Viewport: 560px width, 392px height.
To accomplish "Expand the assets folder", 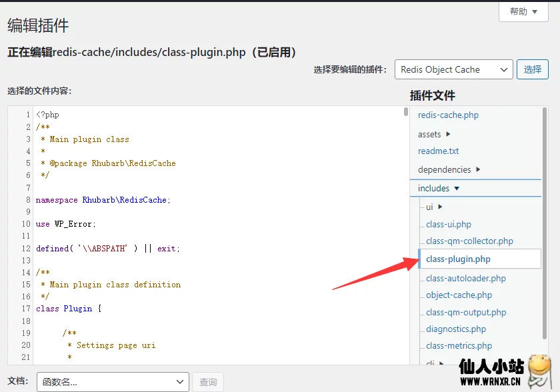I will pos(434,134).
